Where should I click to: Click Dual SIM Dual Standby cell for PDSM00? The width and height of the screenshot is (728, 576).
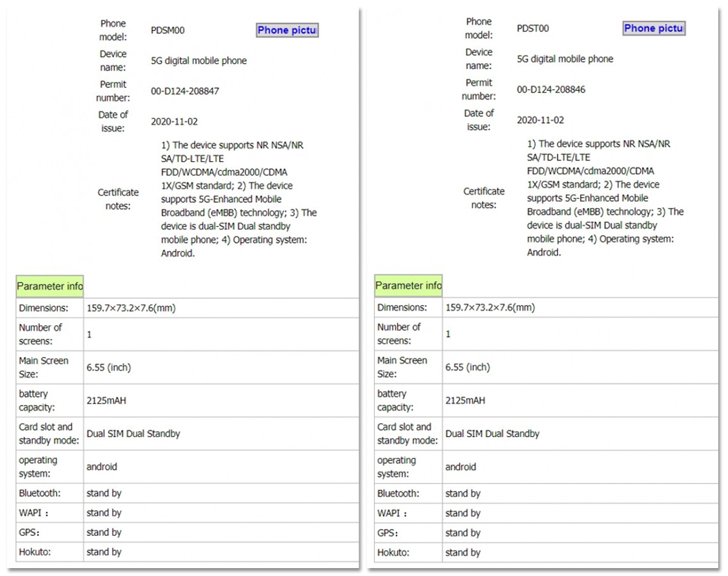[133, 434]
